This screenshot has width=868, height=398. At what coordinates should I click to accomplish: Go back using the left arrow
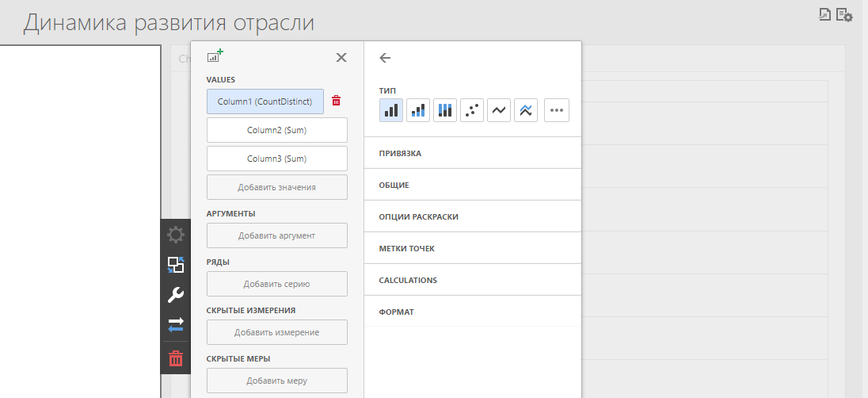click(386, 58)
